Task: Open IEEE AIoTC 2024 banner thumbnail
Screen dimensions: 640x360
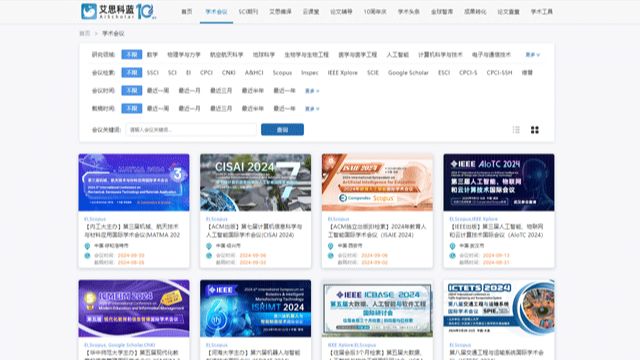Action: pos(499,182)
